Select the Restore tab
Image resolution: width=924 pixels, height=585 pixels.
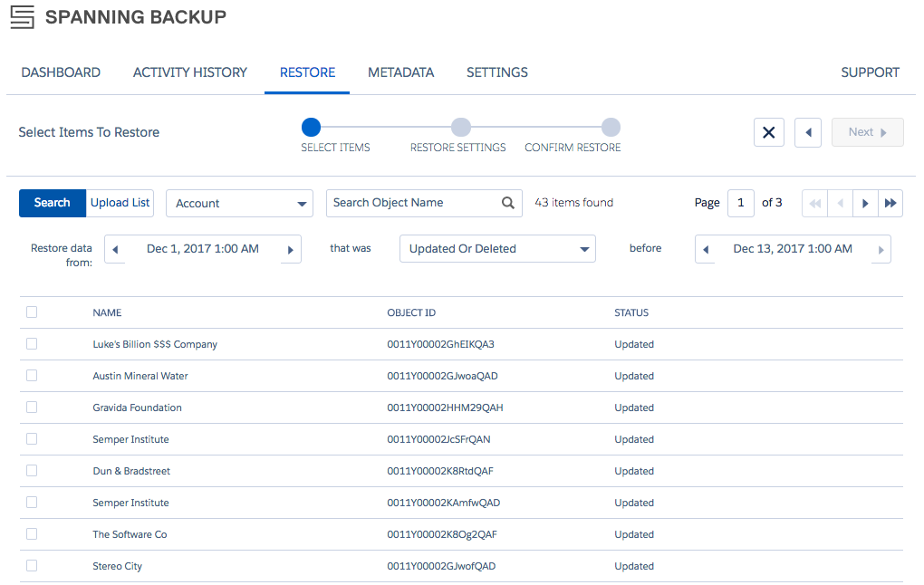[x=308, y=72]
